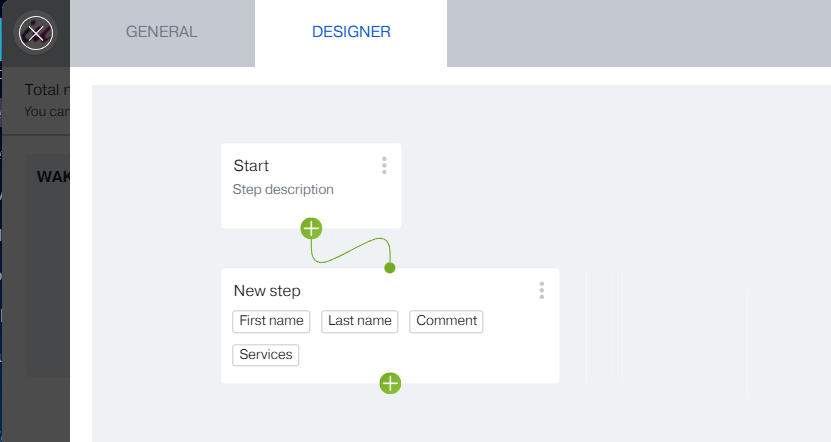
Task: Click the Comment field chip
Action: point(446,321)
